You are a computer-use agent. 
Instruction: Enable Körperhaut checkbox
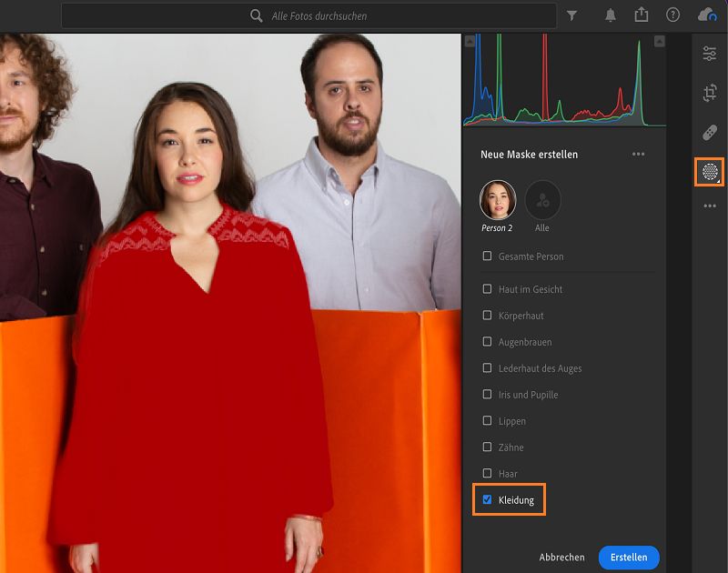pos(487,316)
